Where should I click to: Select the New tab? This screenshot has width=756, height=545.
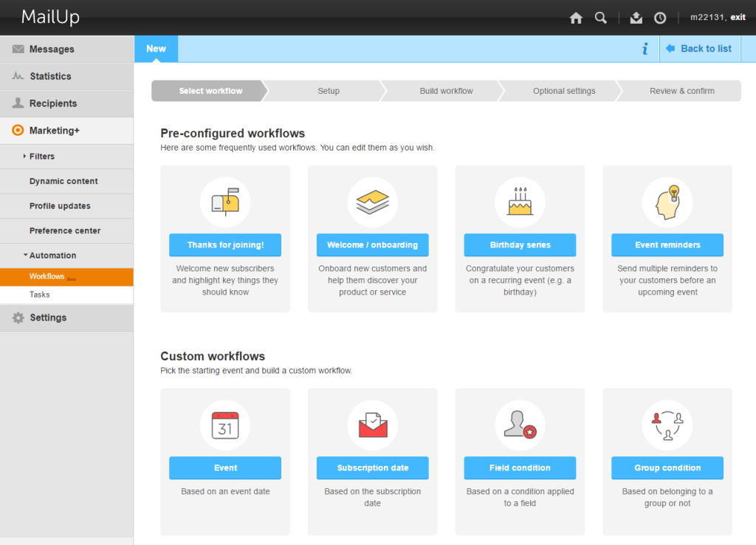pos(156,49)
